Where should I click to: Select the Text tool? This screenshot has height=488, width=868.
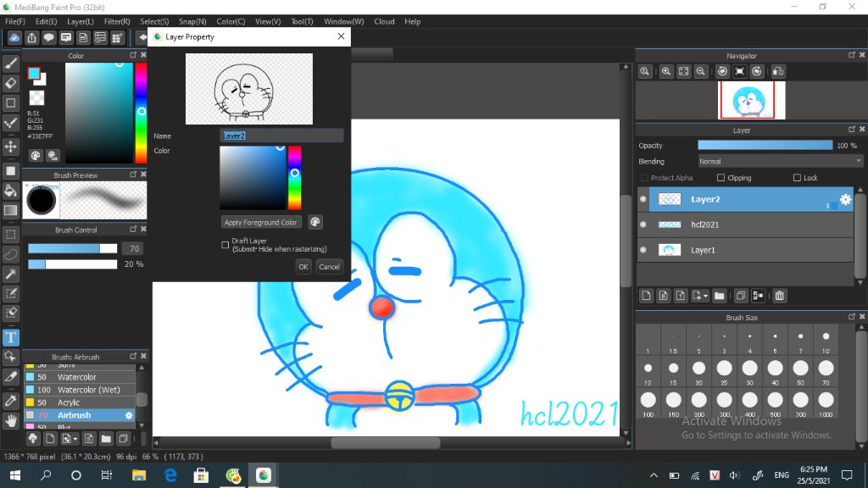point(10,337)
